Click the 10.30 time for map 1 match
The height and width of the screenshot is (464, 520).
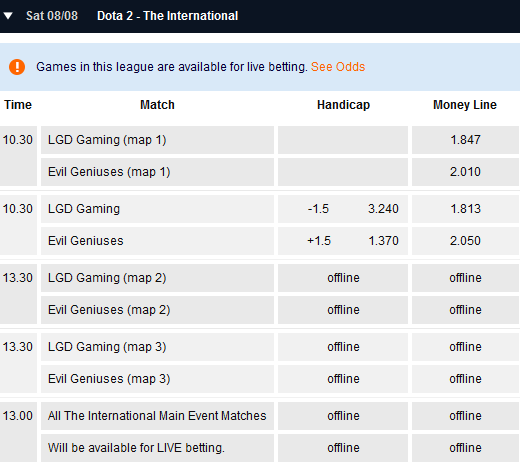18,140
